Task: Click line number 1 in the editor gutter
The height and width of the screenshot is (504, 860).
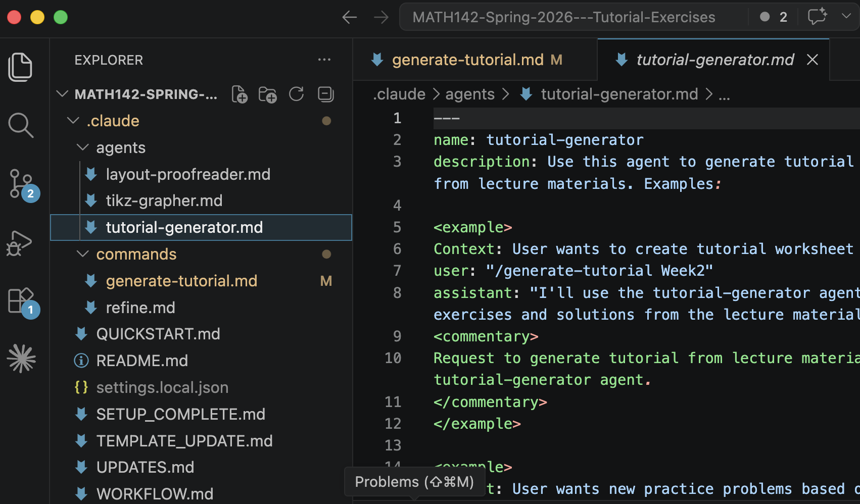Action: pos(397,118)
